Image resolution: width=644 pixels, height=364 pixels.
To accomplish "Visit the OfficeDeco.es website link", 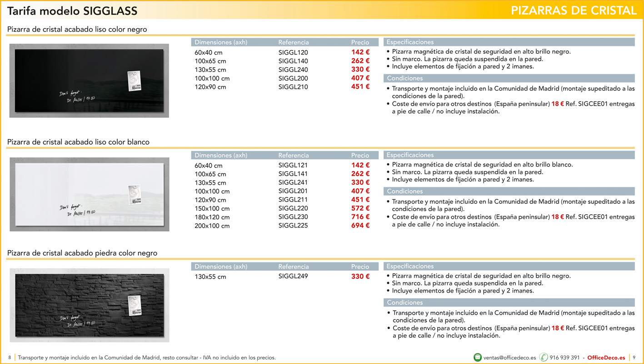I will tap(606, 358).
